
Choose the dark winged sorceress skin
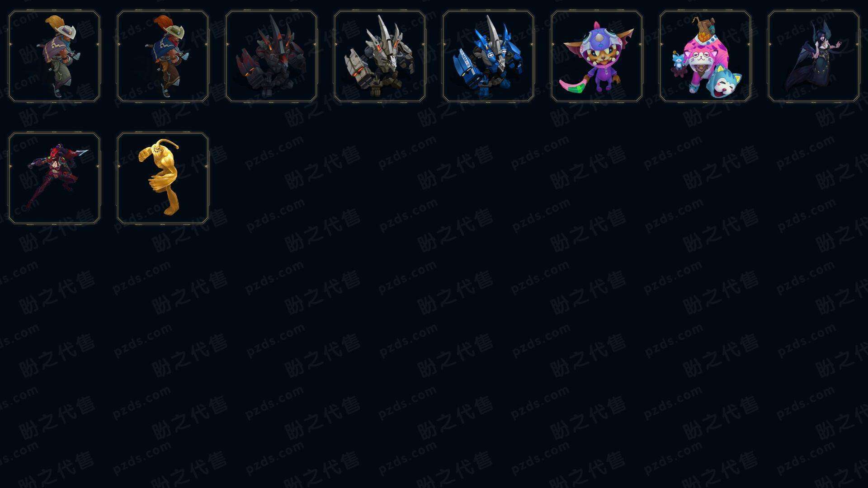click(814, 56)
